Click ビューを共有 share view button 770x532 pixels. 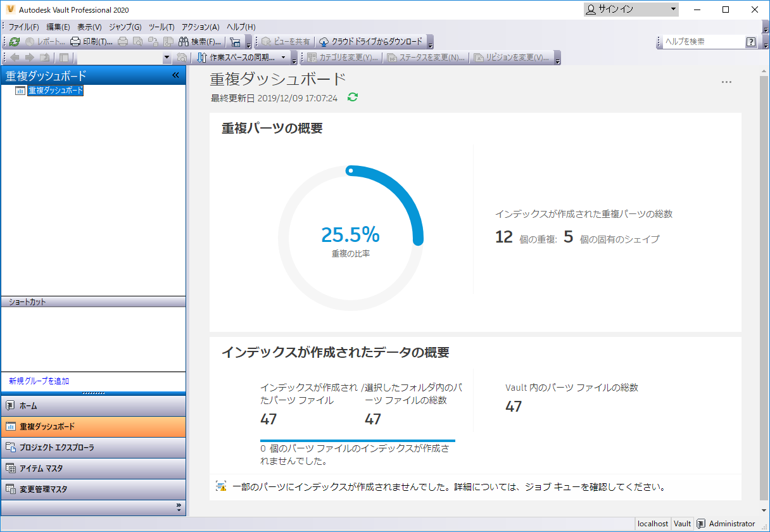[286, 42]
